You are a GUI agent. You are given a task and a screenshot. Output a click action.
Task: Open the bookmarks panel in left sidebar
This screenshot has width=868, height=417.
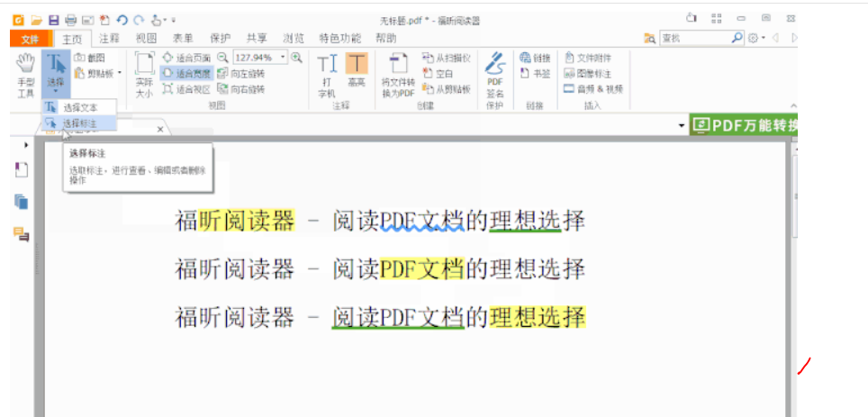click(21, 169)
